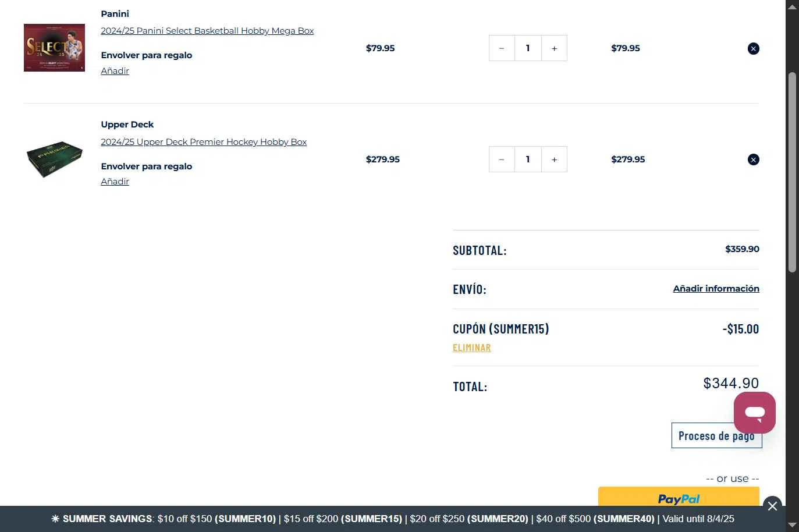Remove Panini Select Basketball box from cart

click(x=753, y=48)
